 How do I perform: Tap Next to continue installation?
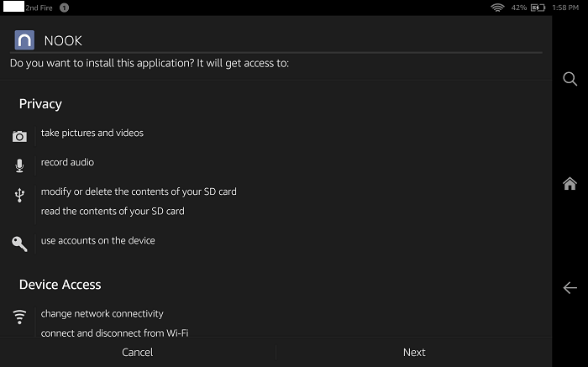pos(414,353)
